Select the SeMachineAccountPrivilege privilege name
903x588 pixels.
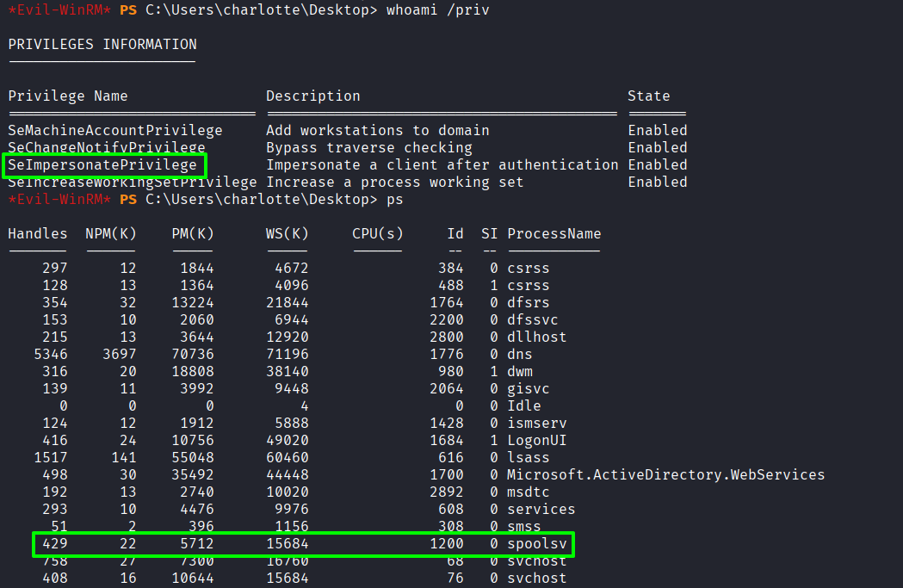coord(115,130)
